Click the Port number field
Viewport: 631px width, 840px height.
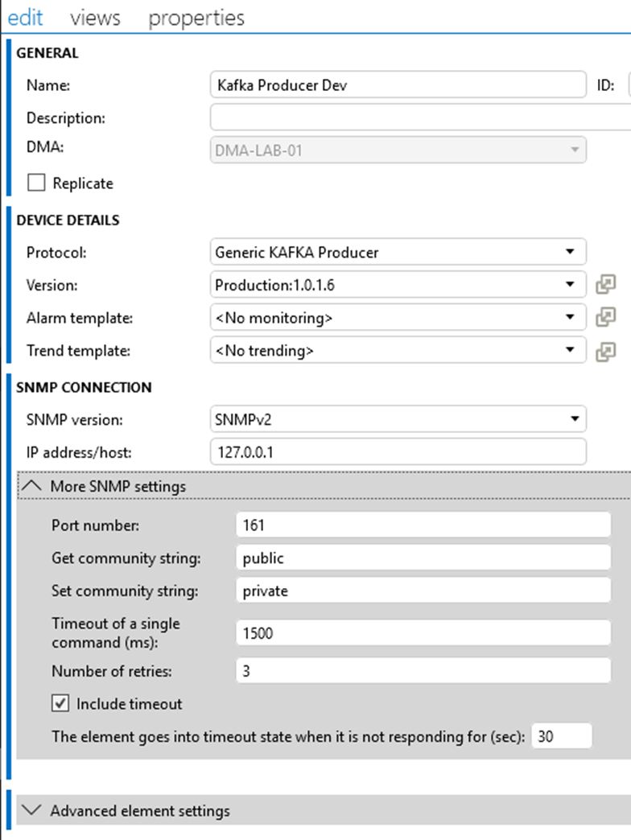pos(423,525)
